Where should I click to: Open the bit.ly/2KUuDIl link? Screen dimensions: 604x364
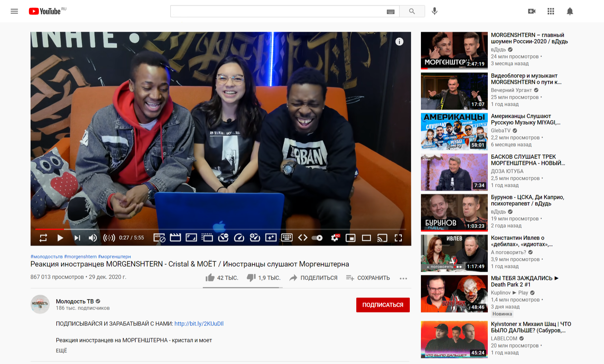pyautogui.click(x=199, y=324)
